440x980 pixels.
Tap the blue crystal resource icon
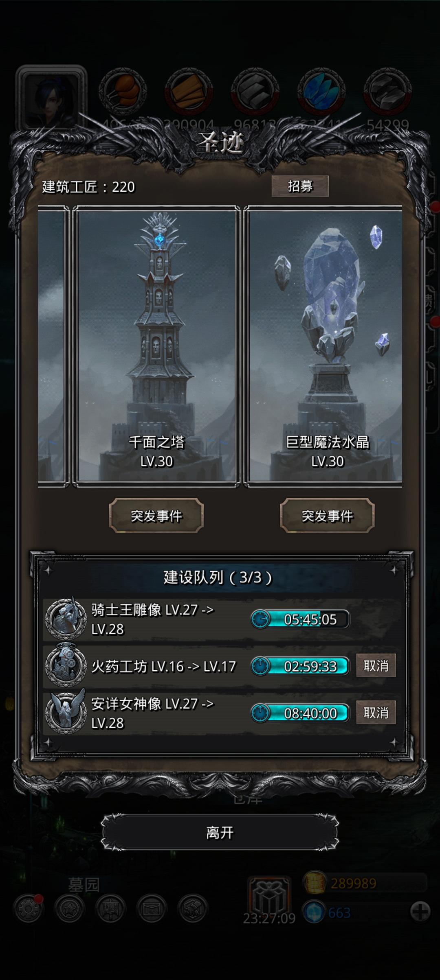[x=321, y=92]
